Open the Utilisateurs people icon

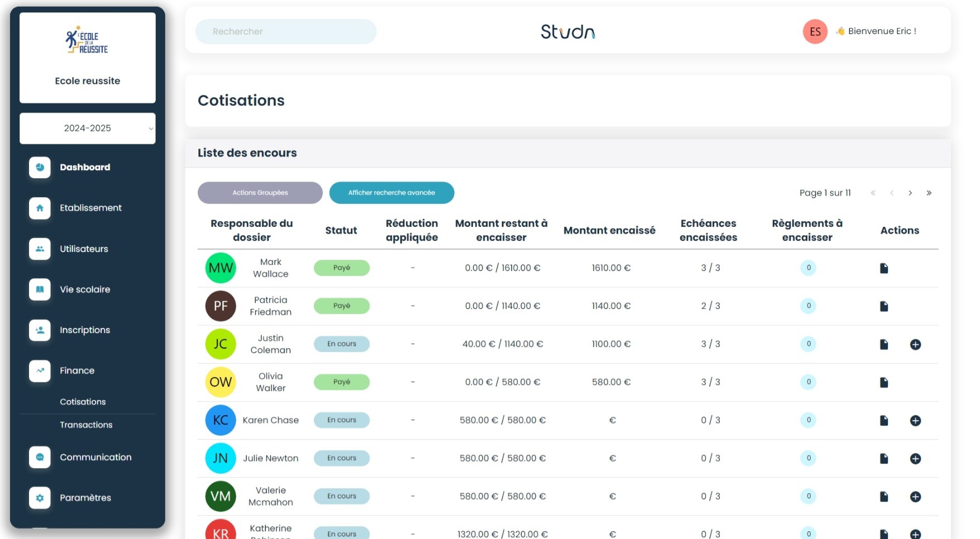point(40,249)
